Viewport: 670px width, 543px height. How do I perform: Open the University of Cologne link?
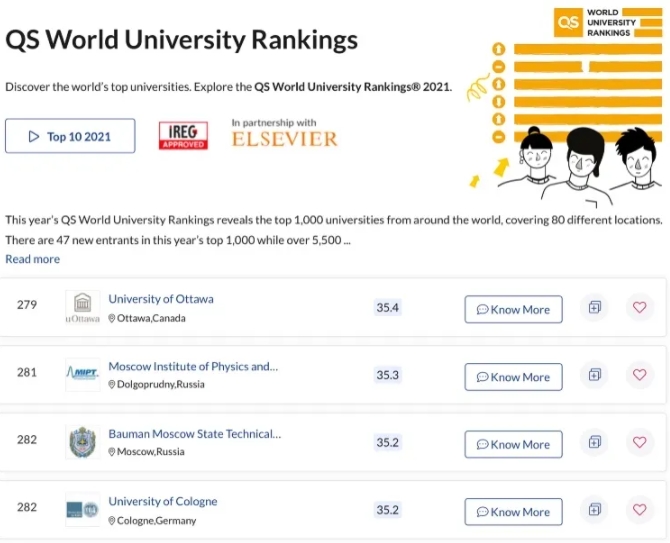tap(163, 502)
